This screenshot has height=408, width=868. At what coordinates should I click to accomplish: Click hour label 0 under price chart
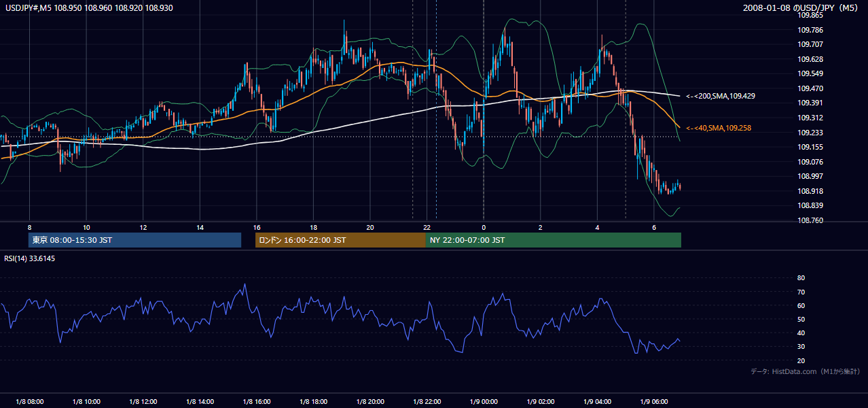[484, 227]
